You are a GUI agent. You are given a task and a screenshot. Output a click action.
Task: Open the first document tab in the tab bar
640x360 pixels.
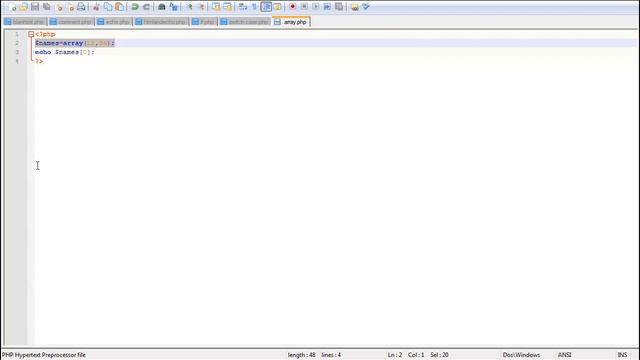click(x=24, y=22)
